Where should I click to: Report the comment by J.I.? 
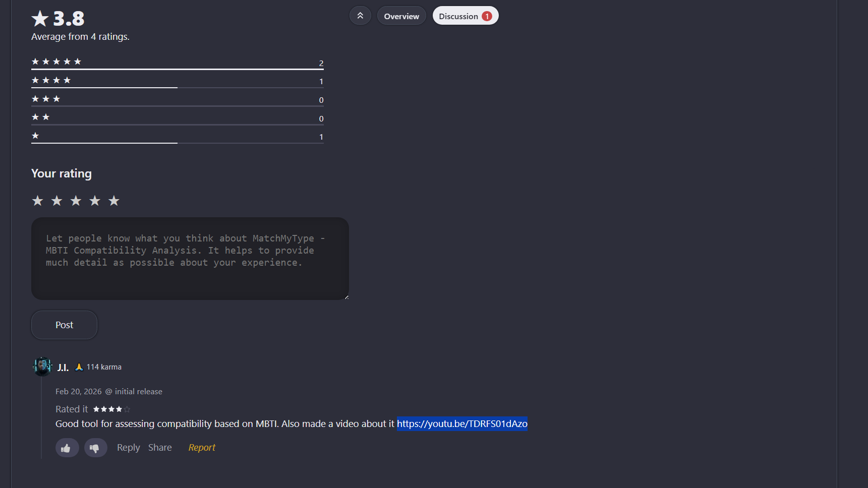202,448
